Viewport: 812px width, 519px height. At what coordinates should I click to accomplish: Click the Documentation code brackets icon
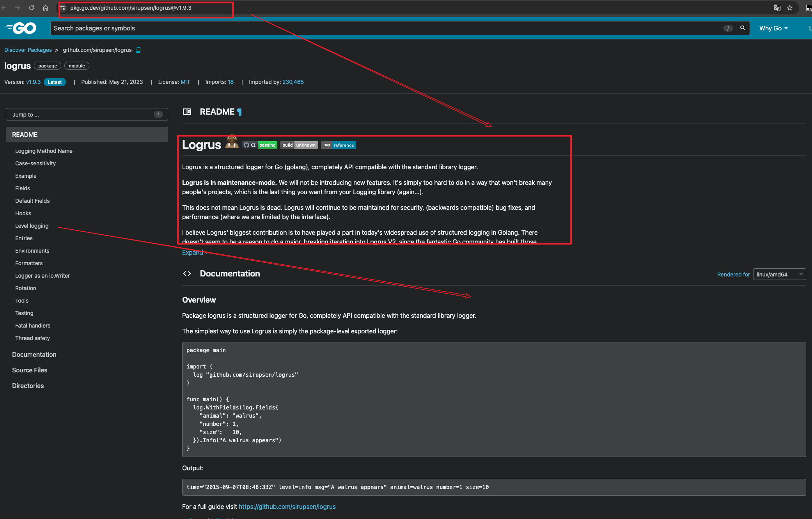point(187,274)
